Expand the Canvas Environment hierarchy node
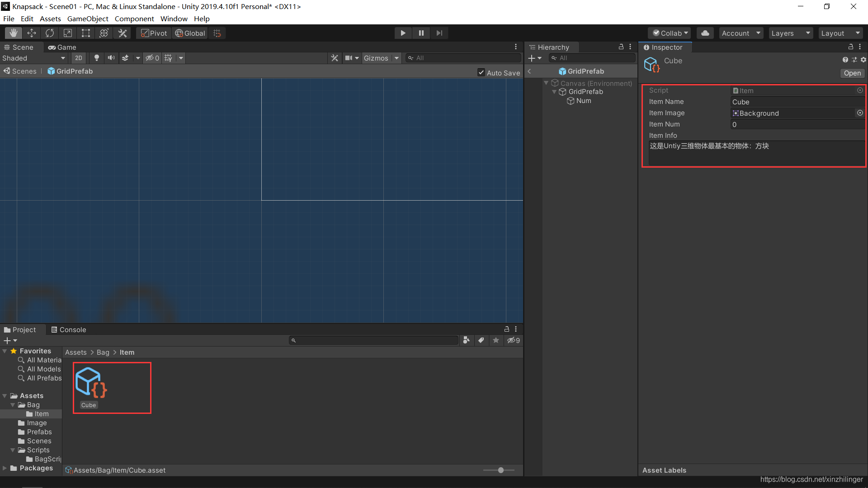868x488 pixels. pyautogui.click(x=547, y=83)
